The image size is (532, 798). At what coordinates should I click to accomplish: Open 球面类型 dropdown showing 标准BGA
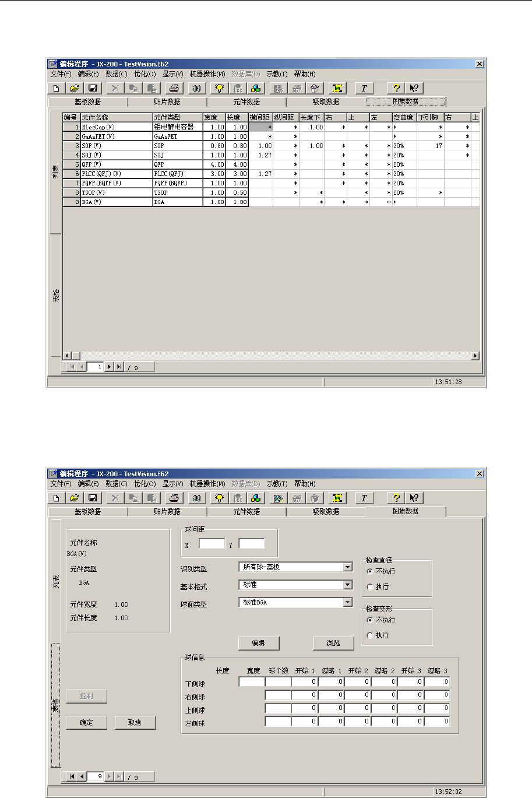(x=348, y=602)
